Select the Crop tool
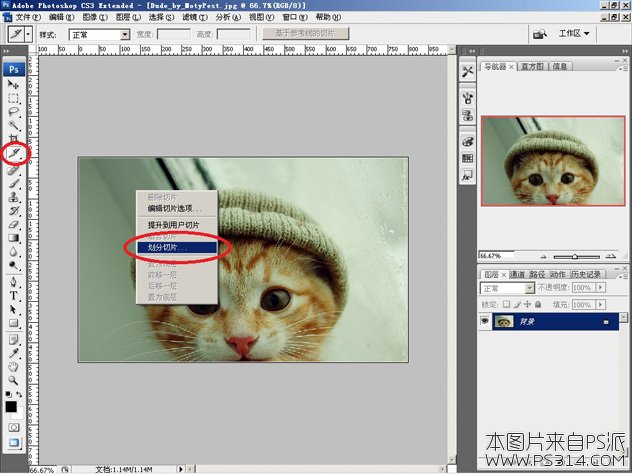The width and height of the screenshot is (632, 474). [14, 139]
